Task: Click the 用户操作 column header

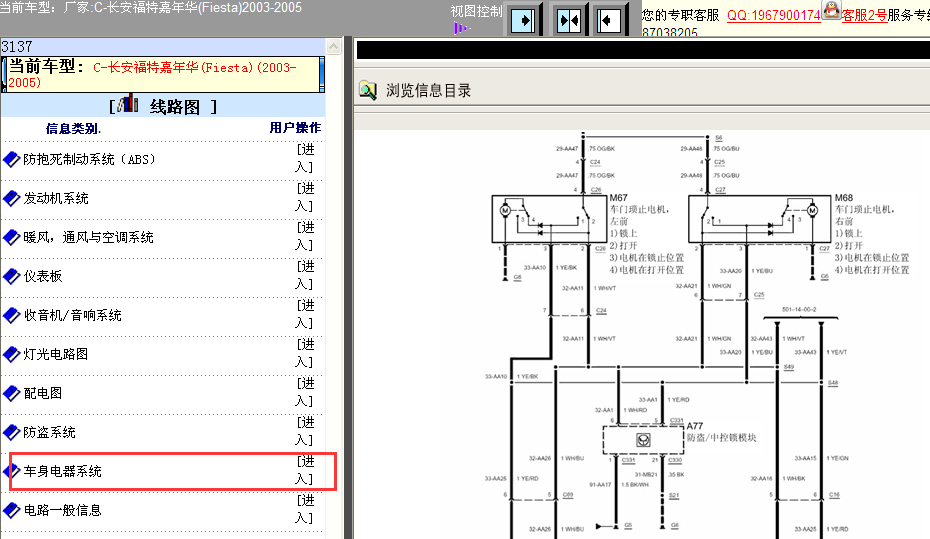Action: pyautogui.click(x=295, y=127)
